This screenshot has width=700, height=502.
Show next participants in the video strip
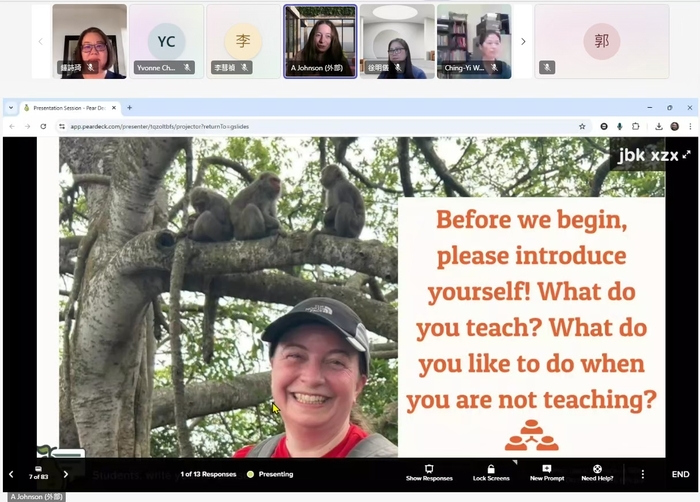click(x=523, y=42)
